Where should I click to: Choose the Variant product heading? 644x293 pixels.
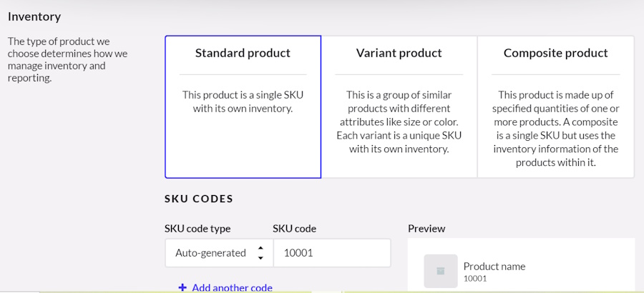[399, 53]
